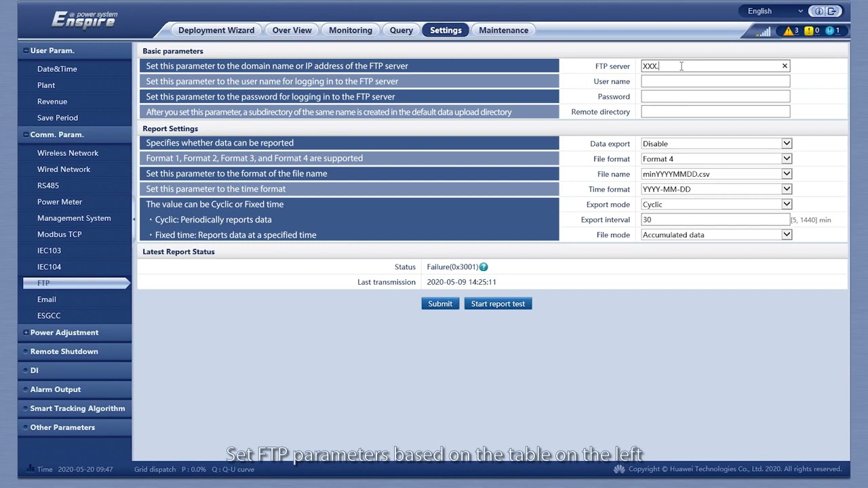
Task: Select Revenue in sidebar
Action: coord(52,102)
